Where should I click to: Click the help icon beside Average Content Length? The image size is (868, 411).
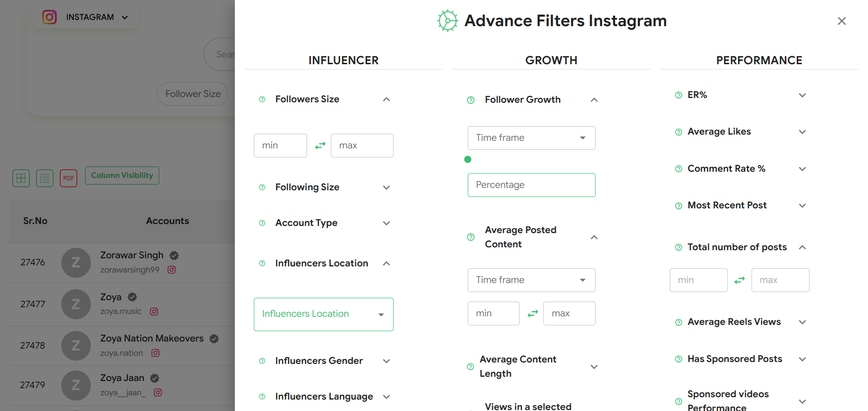(x=471, y=367)
